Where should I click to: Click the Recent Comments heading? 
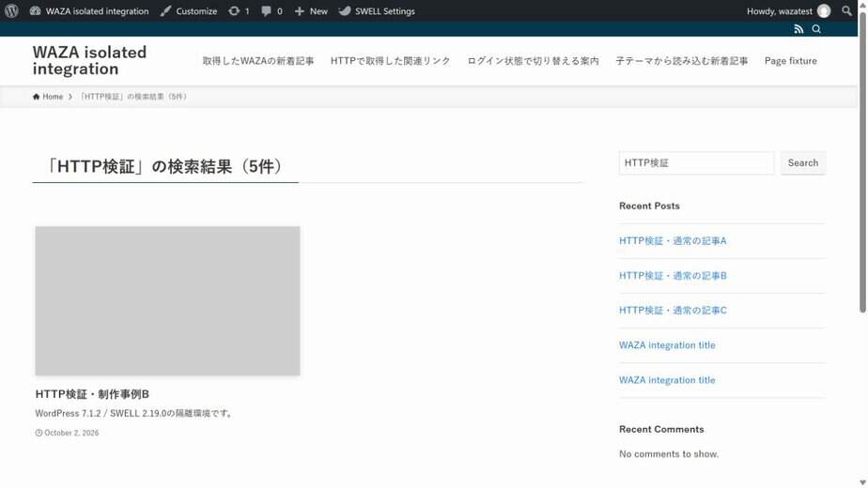(661, 430)
